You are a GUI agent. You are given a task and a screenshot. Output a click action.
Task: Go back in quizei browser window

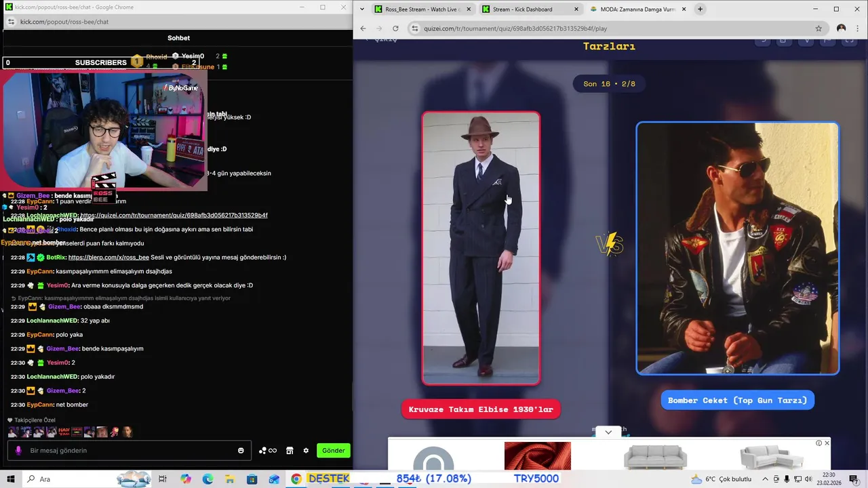[x=363, y=28]
